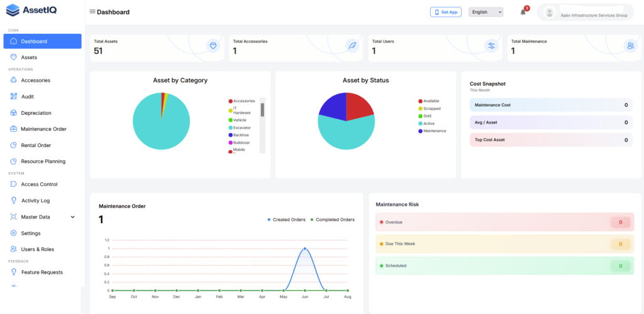Viewport: 644px width, 314px height.
Task: Toggle Completed Orders line legend
Action: click(x=332, y=220)
